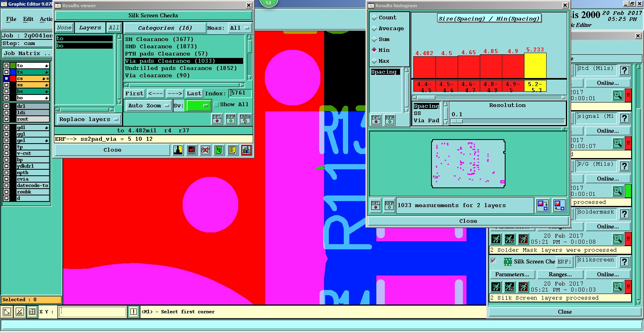This screenshot has width=644, height=333.
Task: Open Silk Screen results magnifier icon
Action: tap(618, 287)
